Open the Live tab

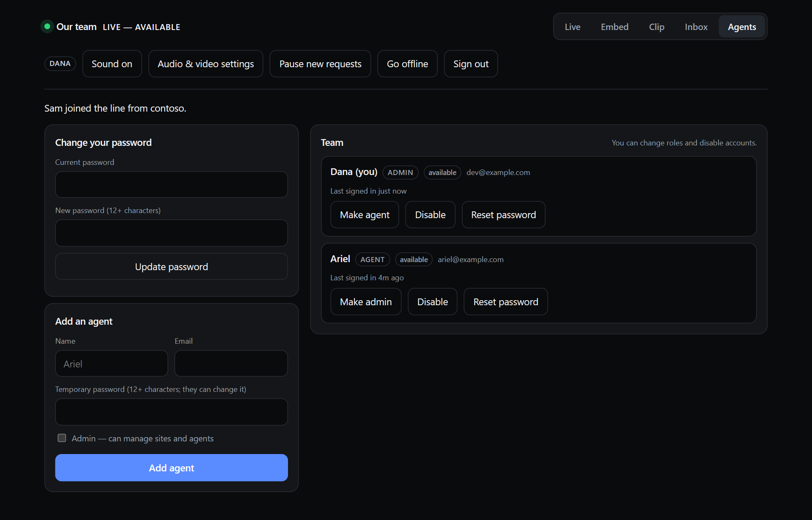[x=573, y=27]
